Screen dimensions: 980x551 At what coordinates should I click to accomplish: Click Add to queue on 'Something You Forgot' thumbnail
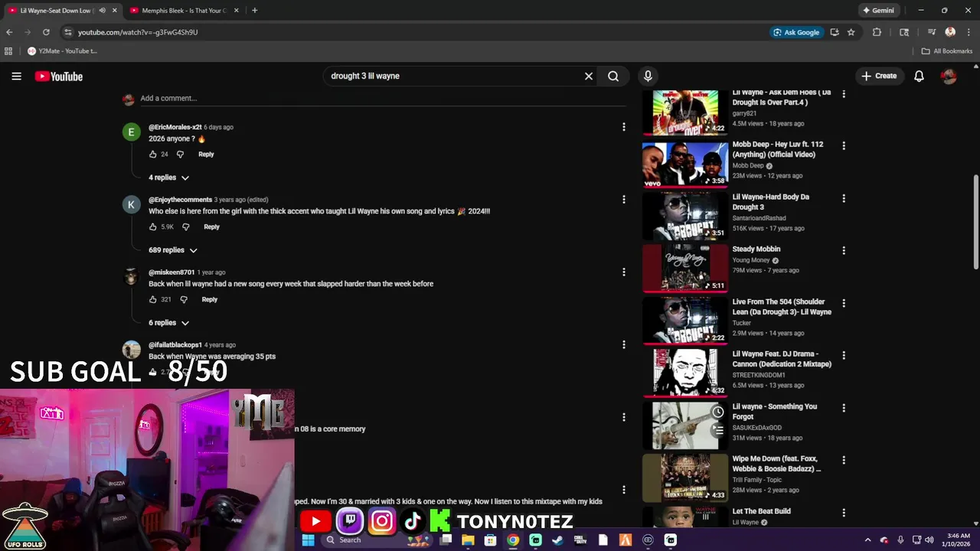[717, 430]
